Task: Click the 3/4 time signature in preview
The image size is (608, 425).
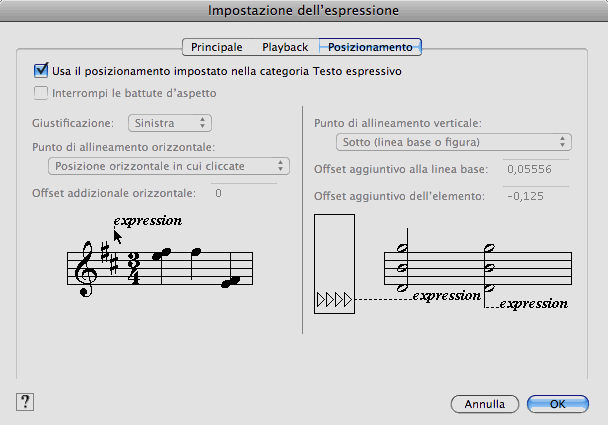Action: point(133,268)
